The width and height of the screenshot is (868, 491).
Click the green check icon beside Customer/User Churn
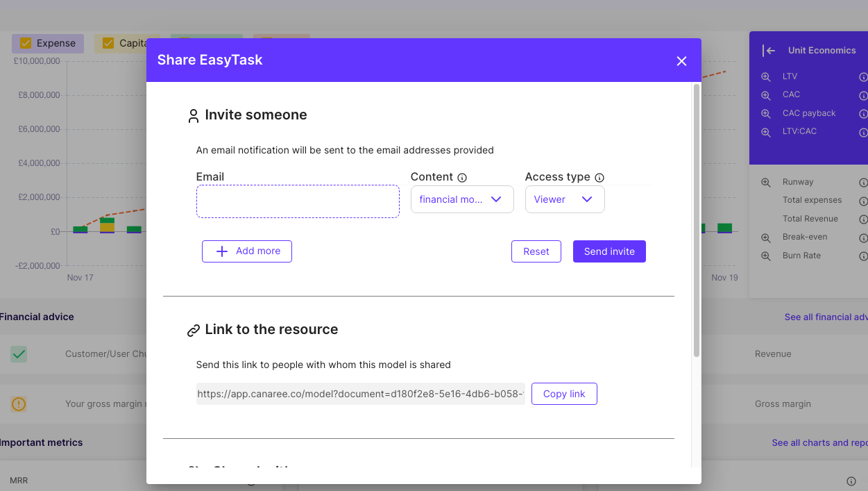tap(19, 354)
